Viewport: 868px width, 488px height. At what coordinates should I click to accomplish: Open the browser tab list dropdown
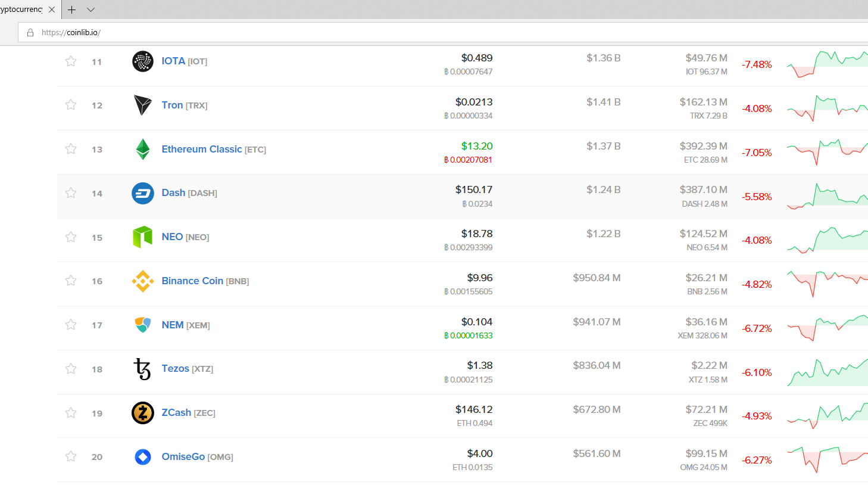91,10
